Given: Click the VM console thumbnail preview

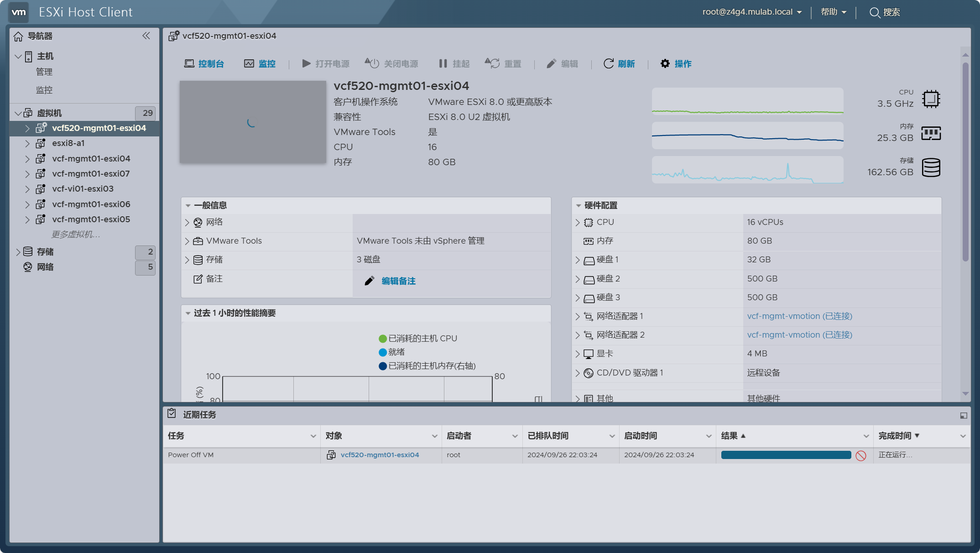Looking at the screenshot, I should click(253, 122).
